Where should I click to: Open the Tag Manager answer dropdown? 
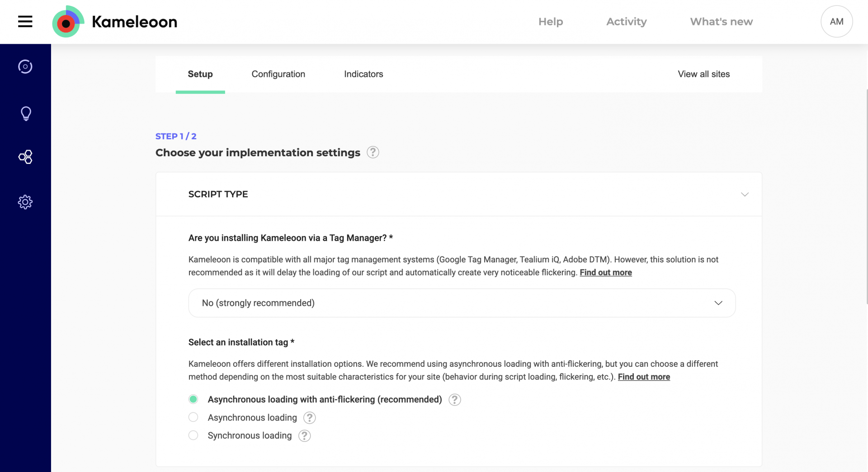(462, 303)
